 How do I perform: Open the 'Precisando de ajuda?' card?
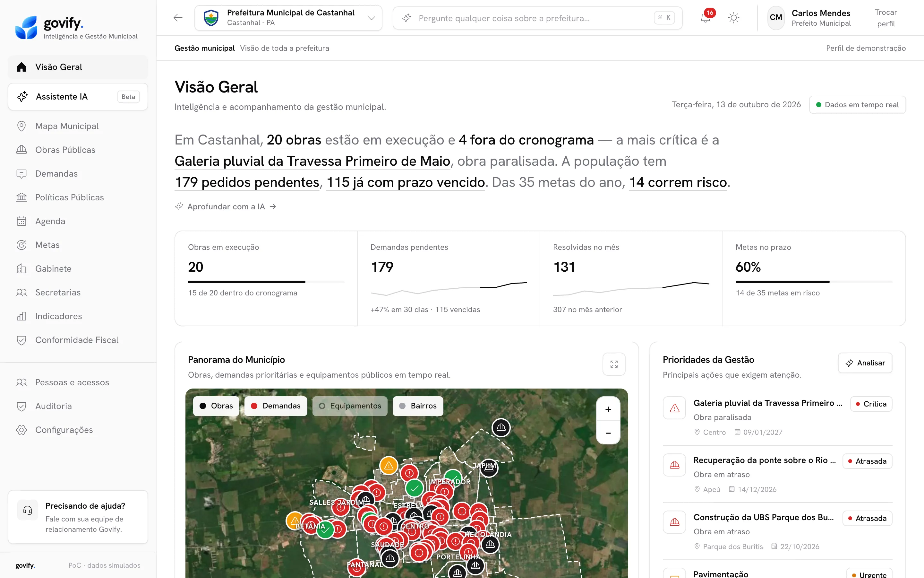point(78,517)
